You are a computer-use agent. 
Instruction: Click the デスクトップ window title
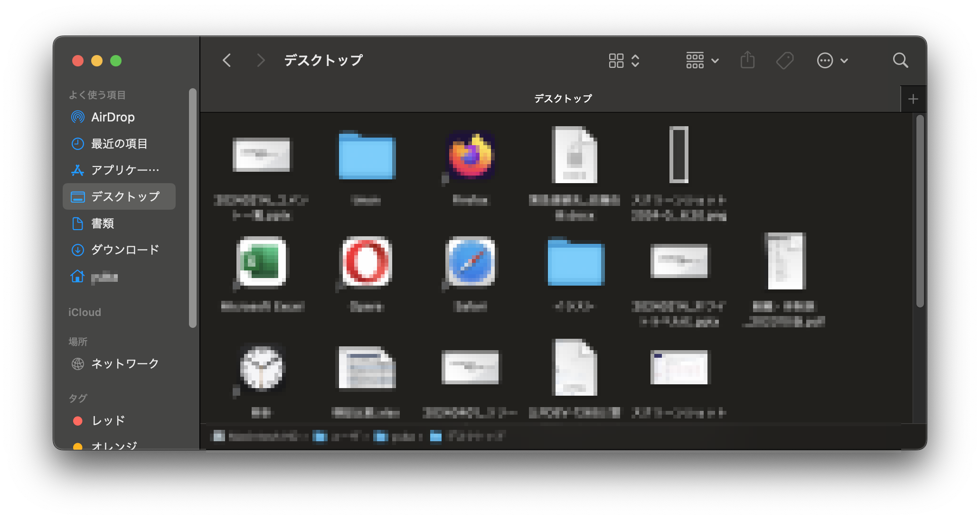point(323,60)
